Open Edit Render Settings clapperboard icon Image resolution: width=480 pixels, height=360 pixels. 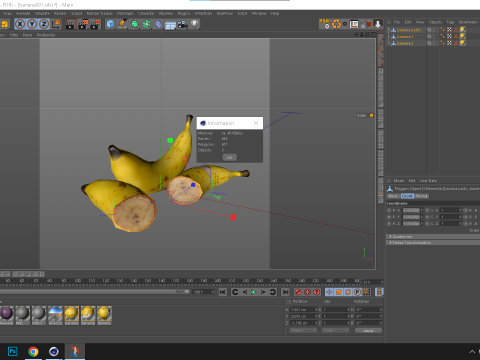pyautogui.click(x=95, y=24)
